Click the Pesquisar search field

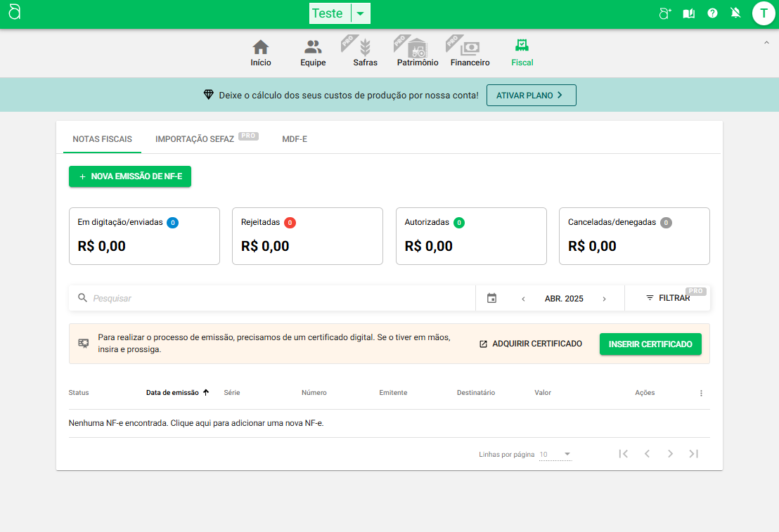tap(281, 299)
